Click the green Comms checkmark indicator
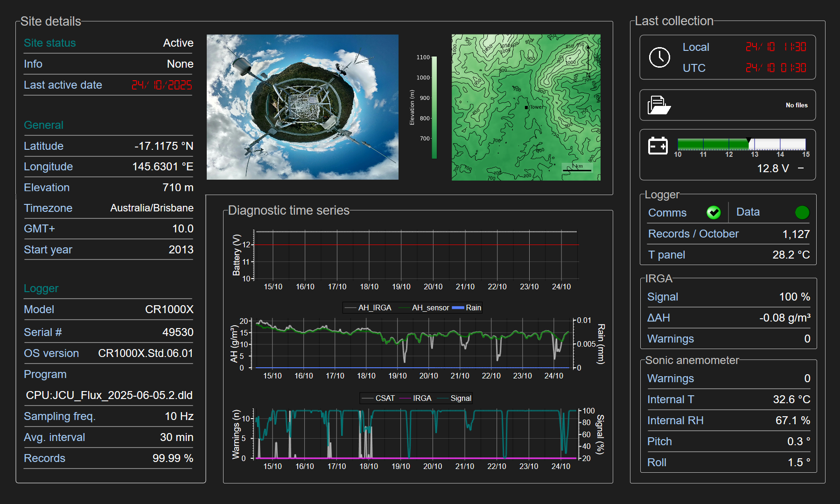The height and width of the screenshot is (504, 840). pos(713,212)
